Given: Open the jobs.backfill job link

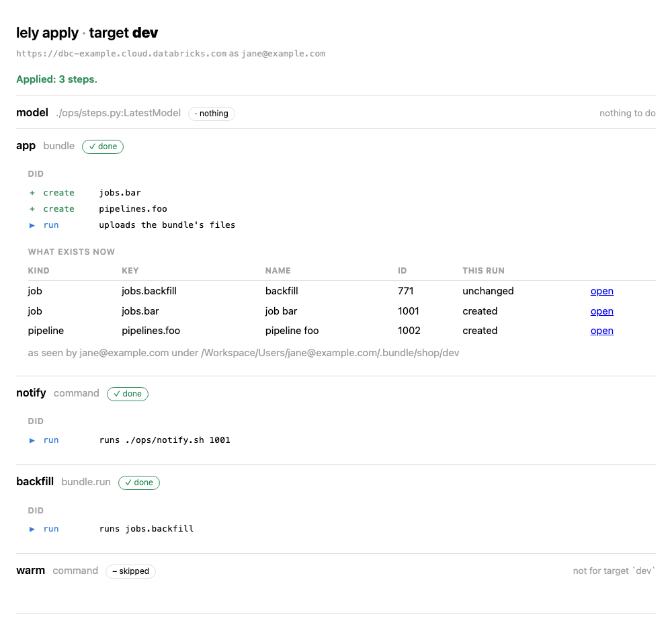Looking at the screenshot, I should coord(601,291).
